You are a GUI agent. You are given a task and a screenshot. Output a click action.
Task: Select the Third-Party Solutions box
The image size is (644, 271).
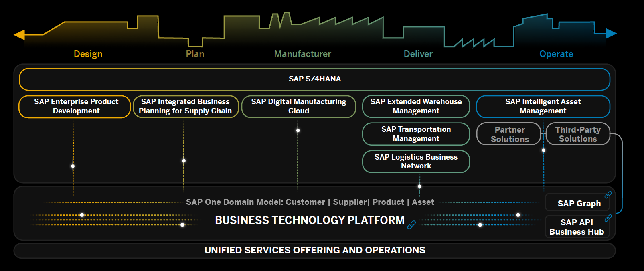click(577, 134)
